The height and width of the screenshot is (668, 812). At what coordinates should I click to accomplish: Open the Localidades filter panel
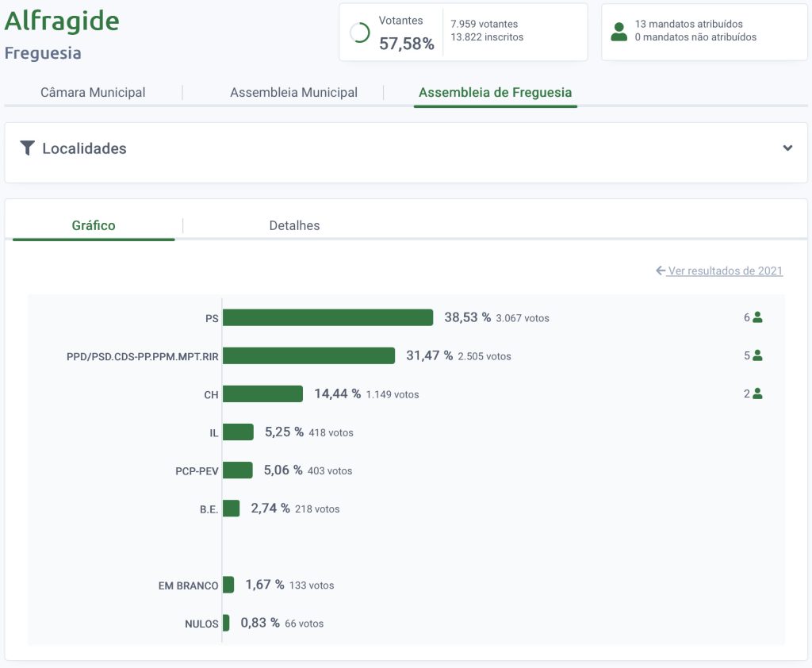84,148
